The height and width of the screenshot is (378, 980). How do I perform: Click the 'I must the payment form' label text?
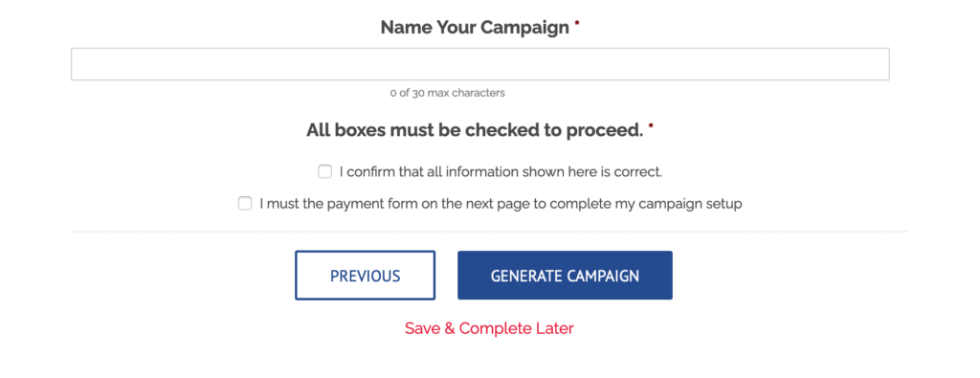click(x=501, y=203)
